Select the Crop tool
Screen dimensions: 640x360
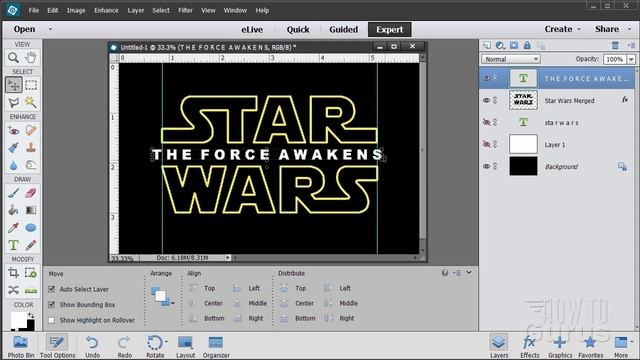13,273
